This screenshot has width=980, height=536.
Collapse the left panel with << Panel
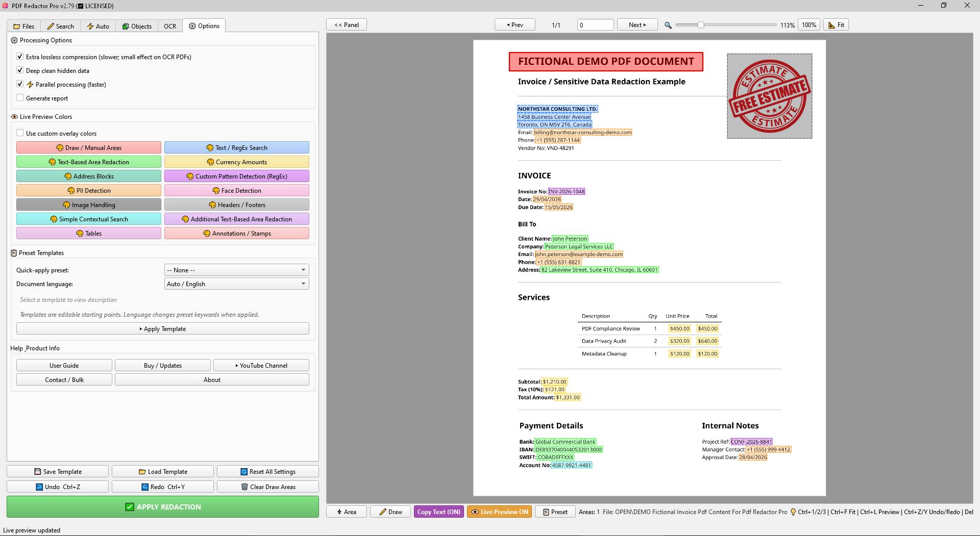click(x=347, y=25)
